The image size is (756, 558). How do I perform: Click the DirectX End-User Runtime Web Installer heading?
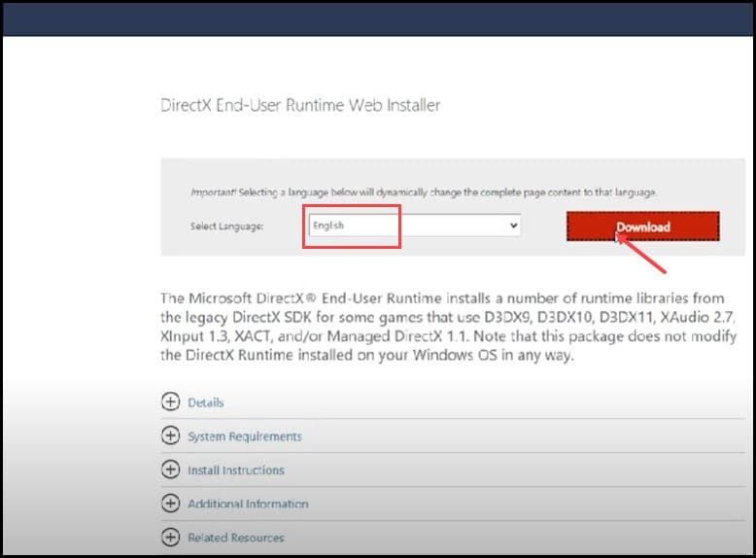[x=299, y=105]
